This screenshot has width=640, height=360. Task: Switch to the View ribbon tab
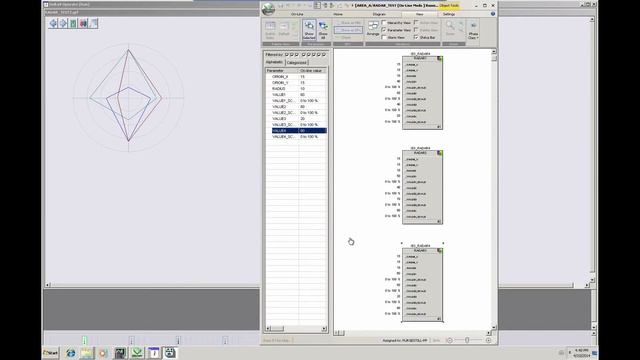(419, 14)
